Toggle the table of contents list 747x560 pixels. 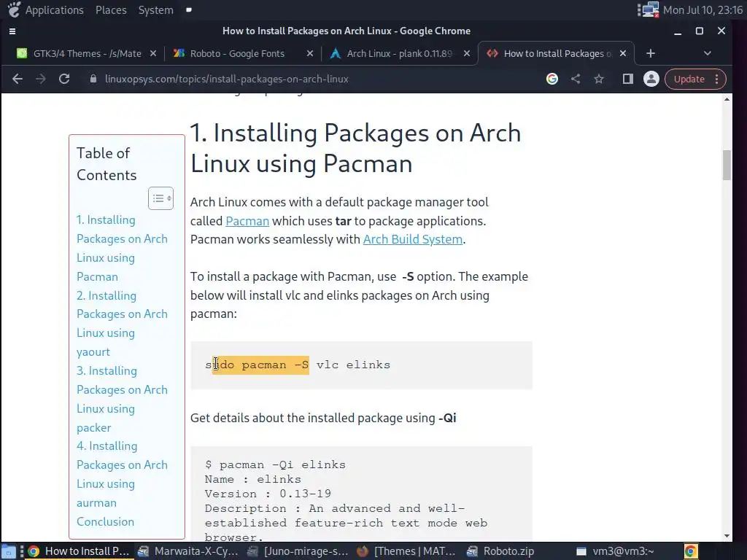coord(160,198)
